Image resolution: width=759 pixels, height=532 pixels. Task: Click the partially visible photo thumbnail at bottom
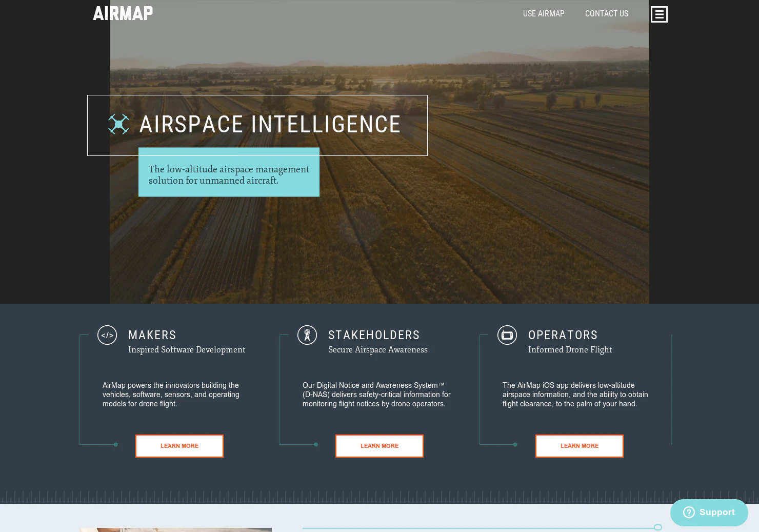point(175,530)
